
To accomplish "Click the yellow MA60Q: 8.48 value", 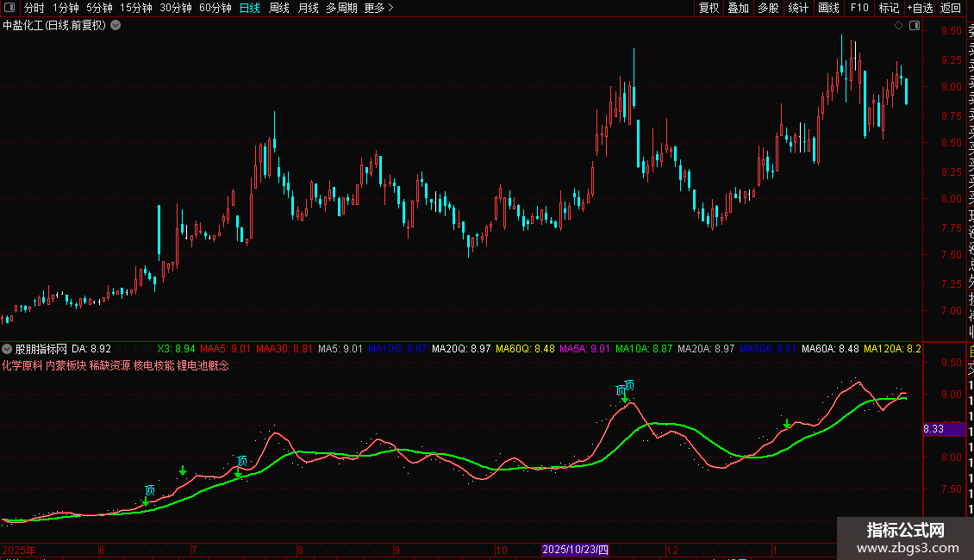I will (x=526, y=349).
